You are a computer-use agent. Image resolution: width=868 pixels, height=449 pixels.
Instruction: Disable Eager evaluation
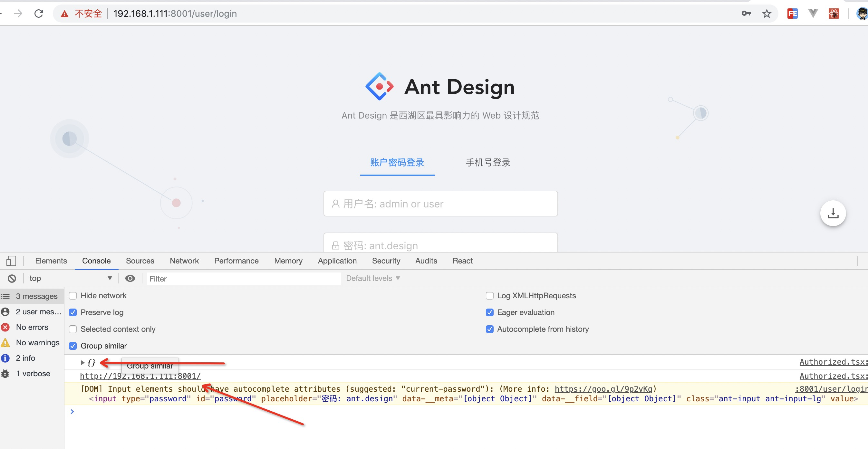click(490, 312)
